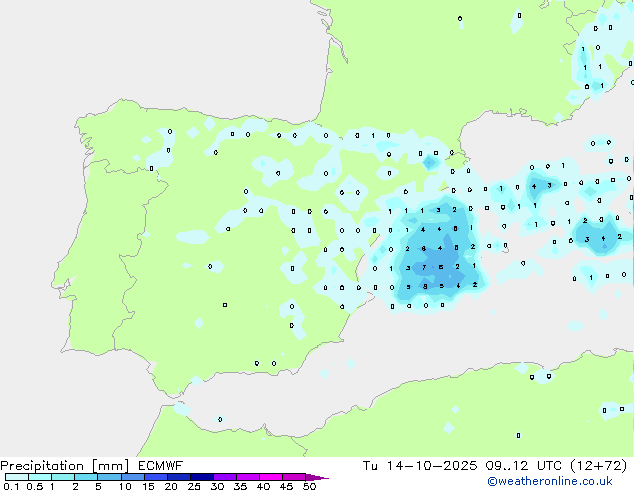This screenshot has width=634, height=490.
Task: Click the '(12+72)' forecast step text
Action: (598, 466)
